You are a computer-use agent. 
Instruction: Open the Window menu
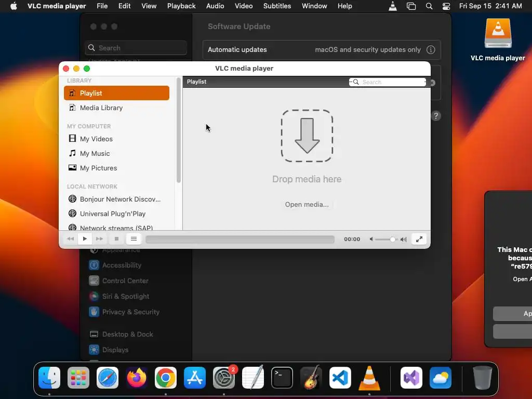(x=314, y=6)
